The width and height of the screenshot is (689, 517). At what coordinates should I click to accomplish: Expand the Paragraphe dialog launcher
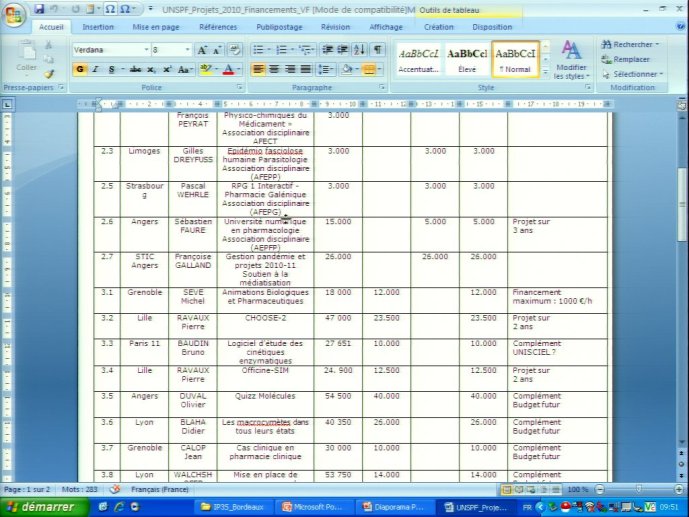pyautogui.click(x=382, y=87)
